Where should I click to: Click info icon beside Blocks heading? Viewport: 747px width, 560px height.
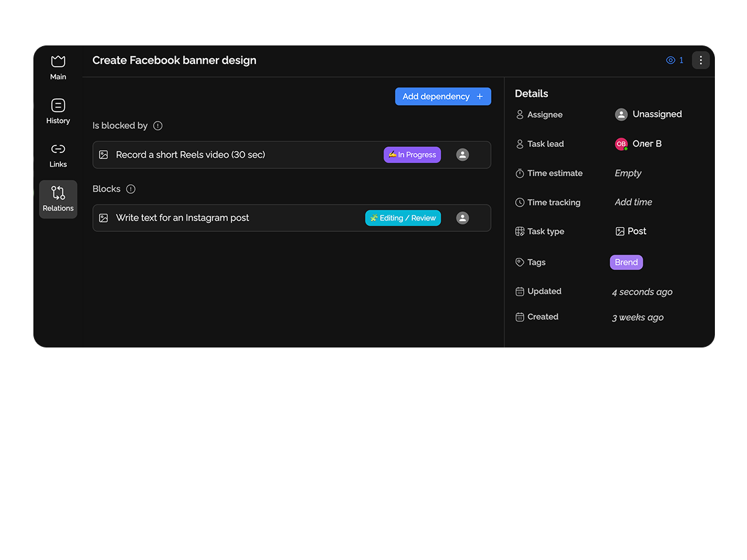click(x=131, y=189)
